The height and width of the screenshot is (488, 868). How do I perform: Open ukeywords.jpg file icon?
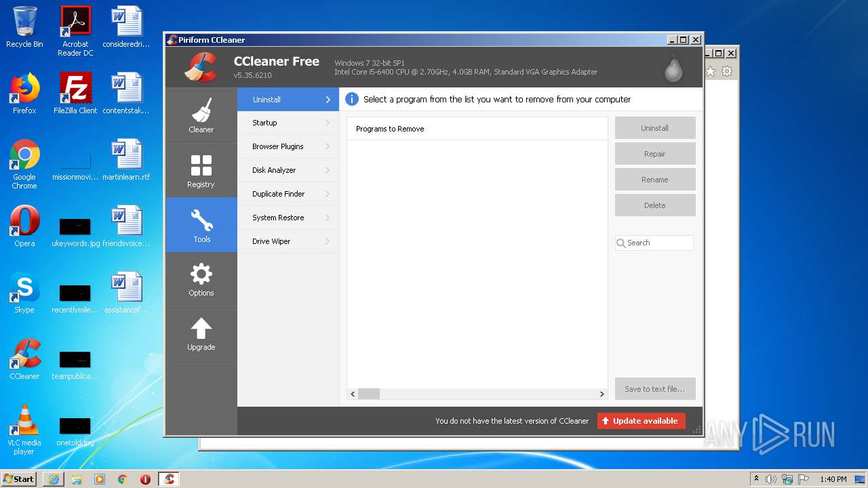75,232
